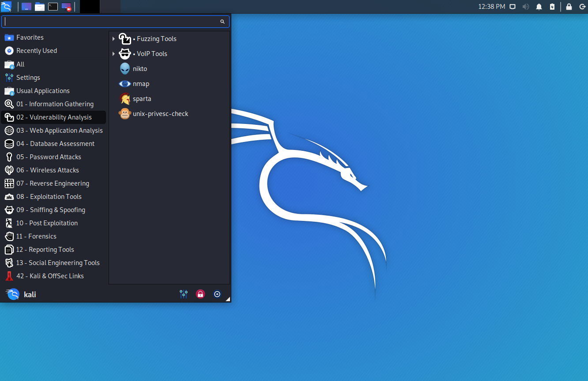Viewport: 588px width, 381px height.
Task: Click the Kali dragon applications menu button
Action: [x=6, y=7]
